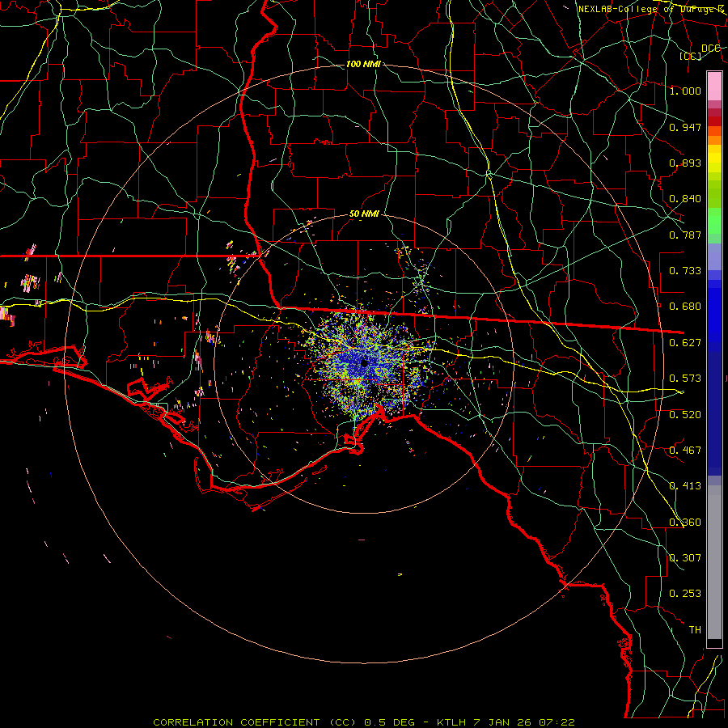Click the black KTLH radar site dot
Viewport: 728px width, 728px height.
pyautogui.click(x=365, y=362)
